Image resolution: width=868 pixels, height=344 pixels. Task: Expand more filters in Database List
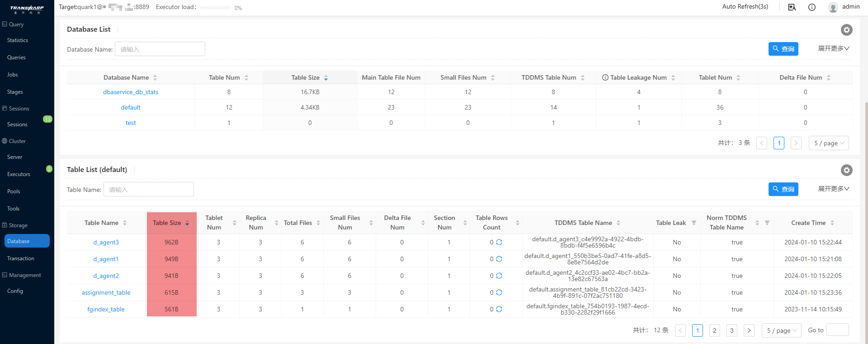tap(833, 48)
